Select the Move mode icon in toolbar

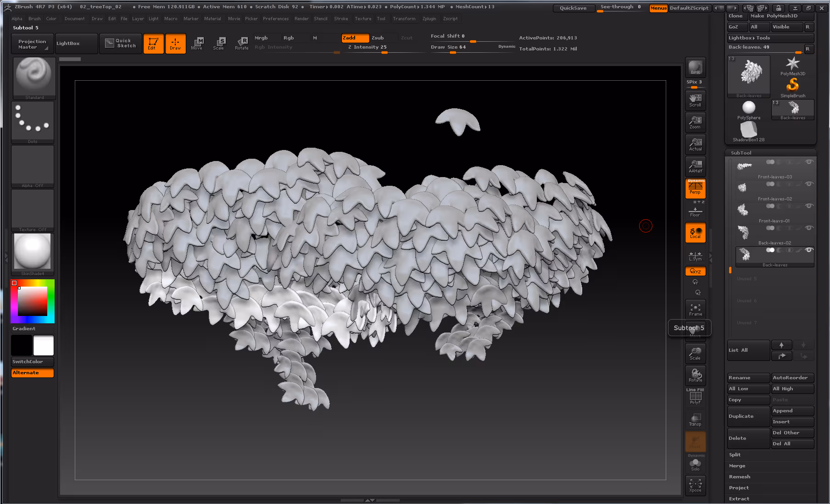point(197,44)
